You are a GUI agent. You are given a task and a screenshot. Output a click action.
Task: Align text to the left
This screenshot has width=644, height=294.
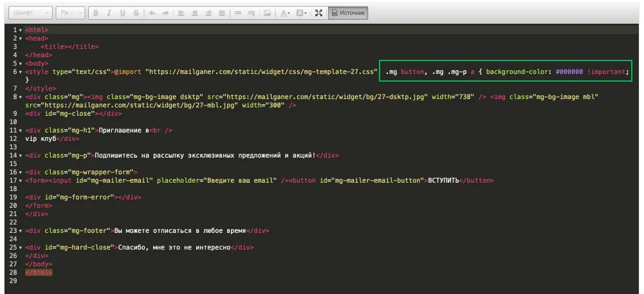point(181,13)
